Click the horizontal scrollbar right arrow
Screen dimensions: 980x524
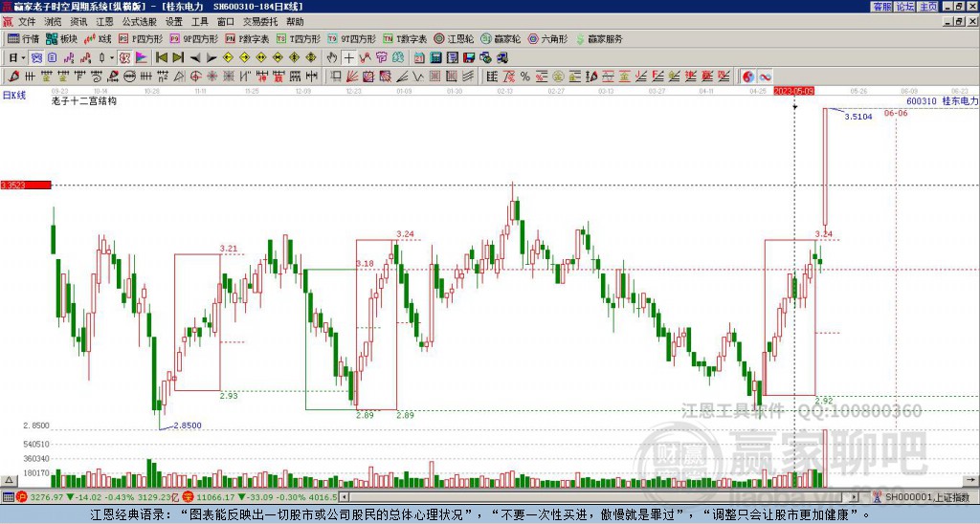coord(854,497)
